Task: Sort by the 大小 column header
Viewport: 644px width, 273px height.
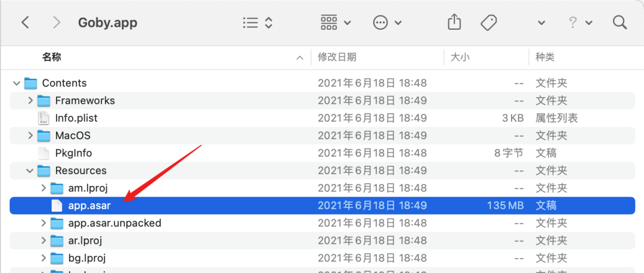Action: pos(460,57)
